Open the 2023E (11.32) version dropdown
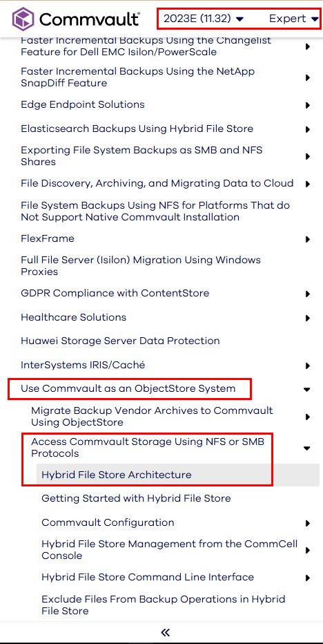 [x=204, y=19]
